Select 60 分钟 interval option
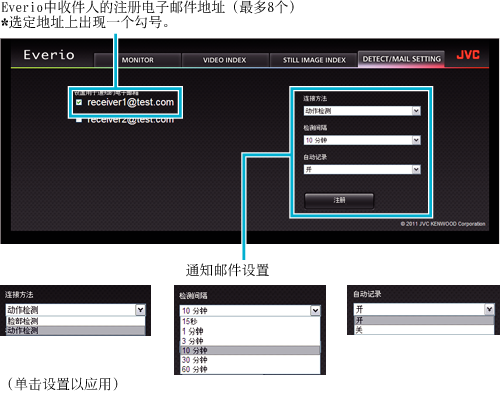Image resolution: width=500 pixels, height=394 pixels. (250, 369)
